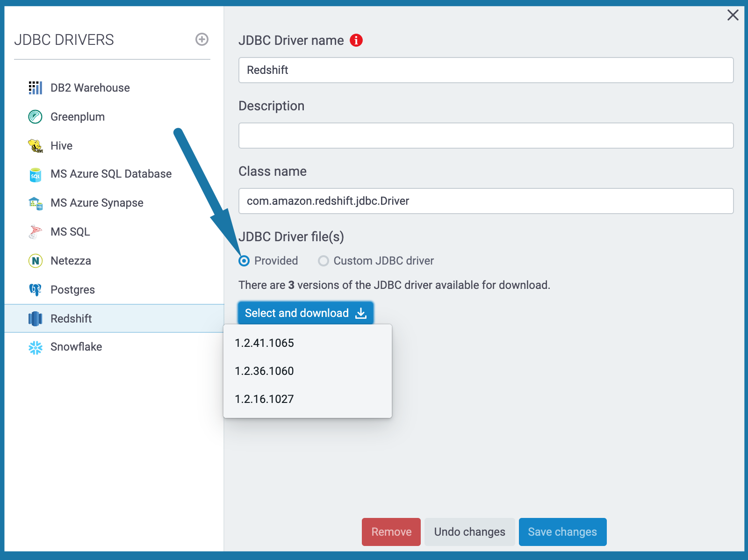Click the Greenplum driver icon

(36, 116)
